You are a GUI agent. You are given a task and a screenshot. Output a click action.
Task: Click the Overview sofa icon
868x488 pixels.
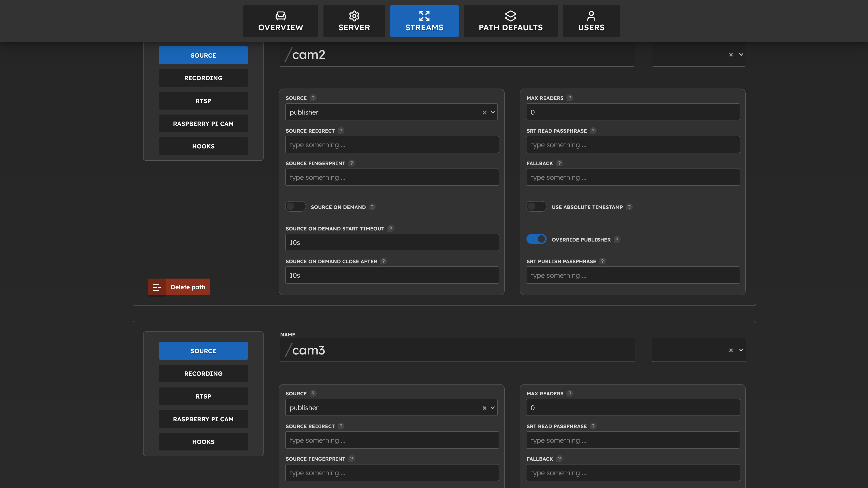280,16
